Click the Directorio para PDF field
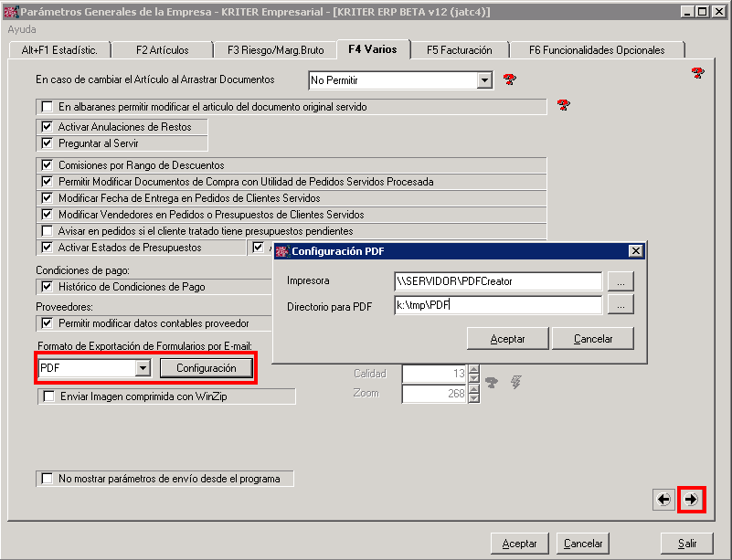The height and width of the screenshot is (560, 732). pos(498,305)
